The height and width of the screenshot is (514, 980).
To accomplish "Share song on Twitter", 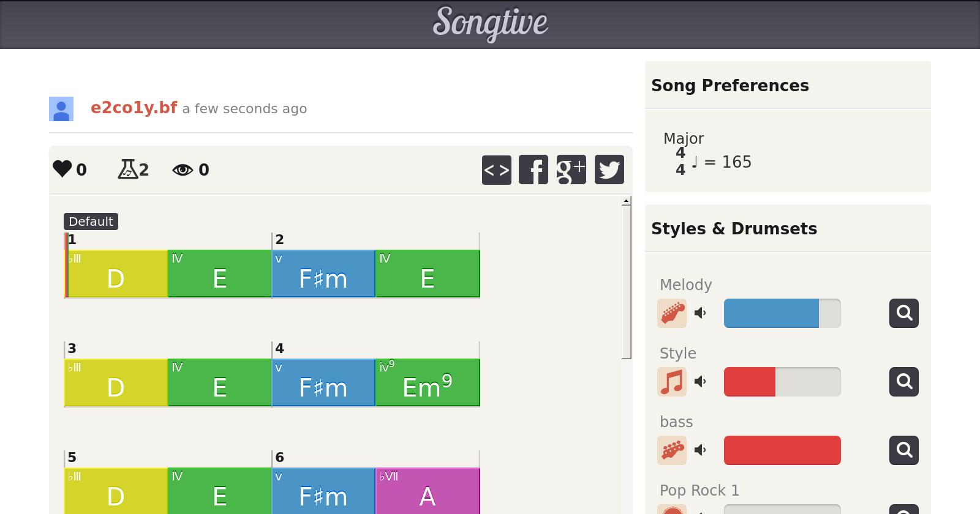I will click(x=609, y=169).
